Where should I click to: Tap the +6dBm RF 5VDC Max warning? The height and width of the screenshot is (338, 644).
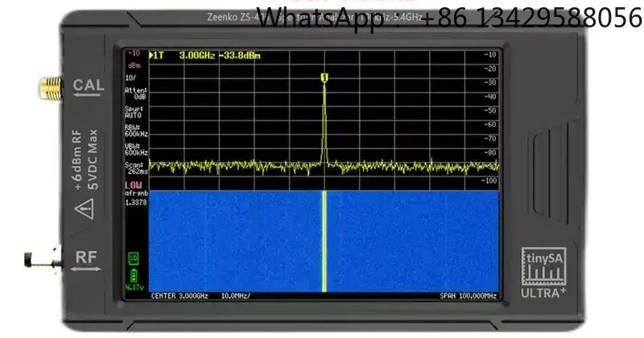point(86,160)
